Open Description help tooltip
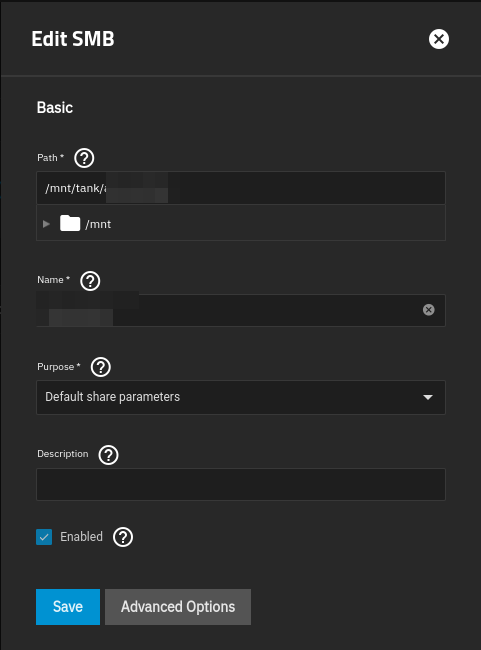This screenshot has width=481, height=650. tap(108, 455)
